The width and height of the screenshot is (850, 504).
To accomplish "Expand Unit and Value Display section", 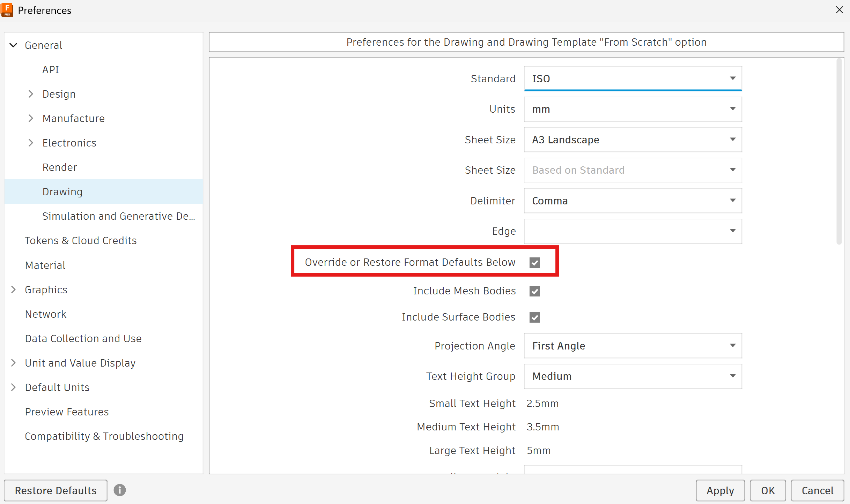I will [x=13, y=363].
